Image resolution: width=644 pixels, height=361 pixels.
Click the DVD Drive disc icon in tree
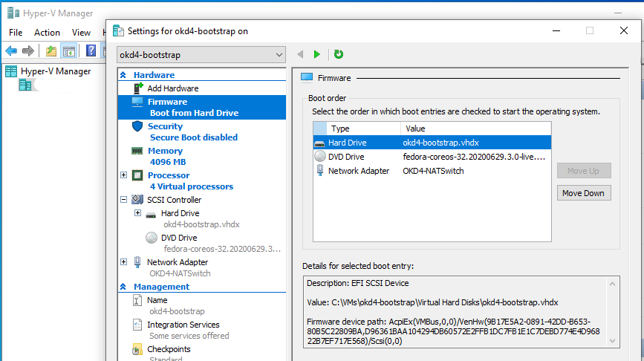tap(151, 238)
